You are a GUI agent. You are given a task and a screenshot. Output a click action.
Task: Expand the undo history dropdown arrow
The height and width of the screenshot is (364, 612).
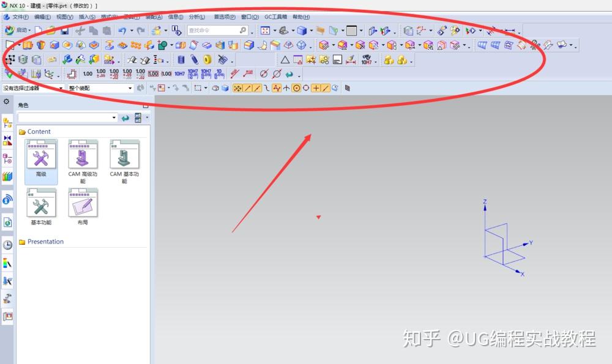pos(132,31)
